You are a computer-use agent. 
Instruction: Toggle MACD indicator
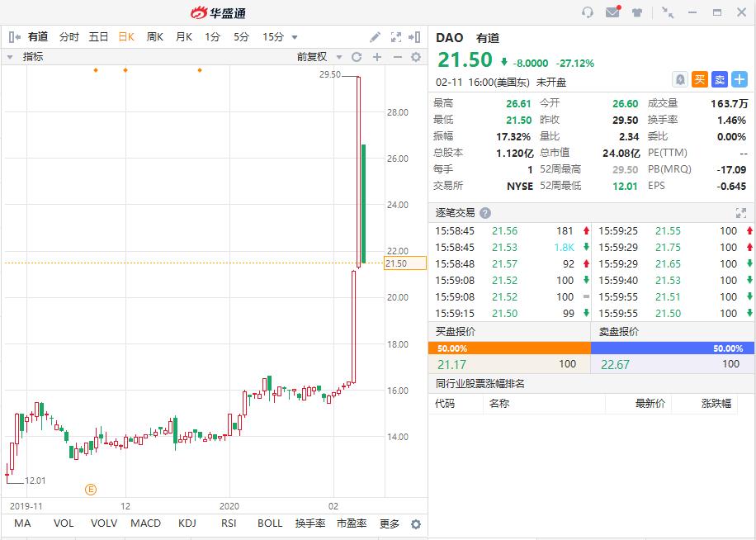click(x=145, y=523)
